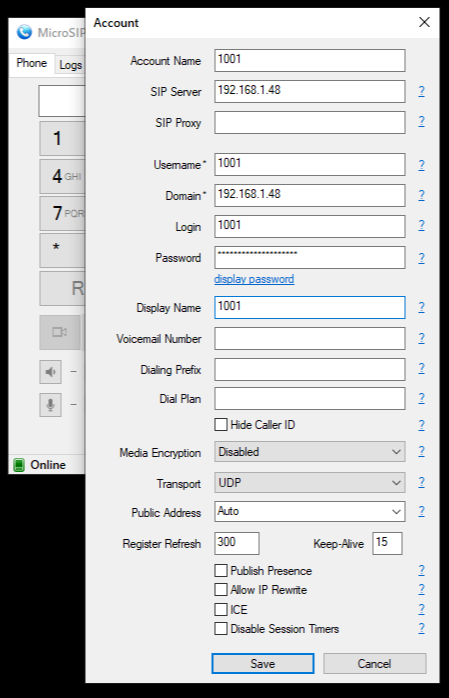Mute the microphone icon in MicroSIP window
Screen dimensions: 449x698
(x=50, y=405)
